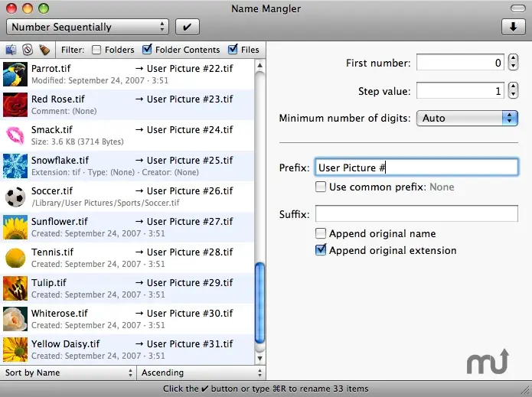Toggle the Folder Contents filter checkbox
532x397 pixels.
tap(147, 50)
